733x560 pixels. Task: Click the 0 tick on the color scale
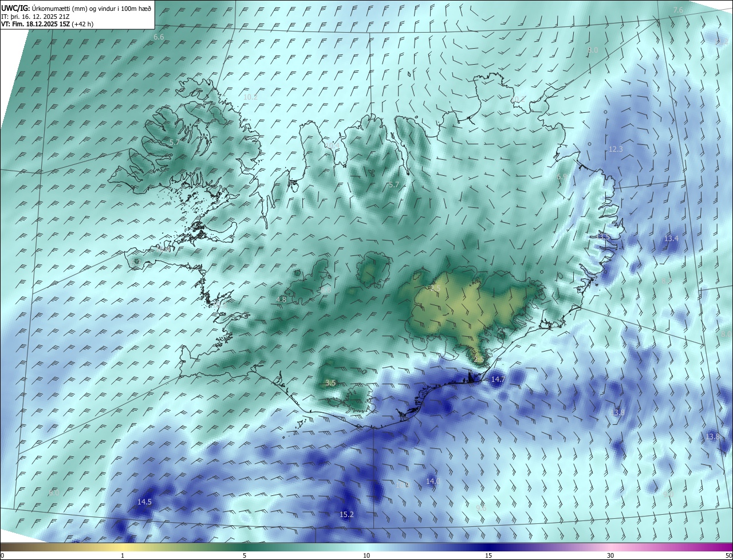pyautogui.click(x=2, y=555)
